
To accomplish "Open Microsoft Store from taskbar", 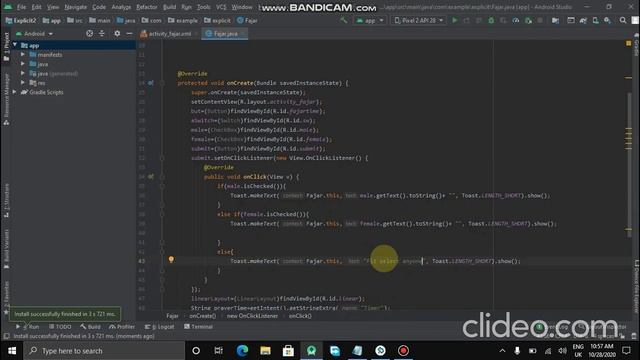I will tap(288, 351).
